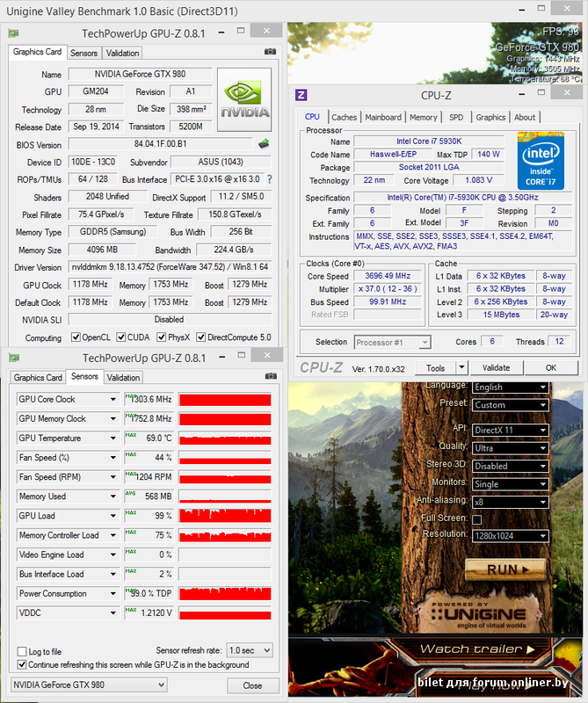Click Watch trailer link
This screenshot has height=703, width=588.
[x=477, y=649]
